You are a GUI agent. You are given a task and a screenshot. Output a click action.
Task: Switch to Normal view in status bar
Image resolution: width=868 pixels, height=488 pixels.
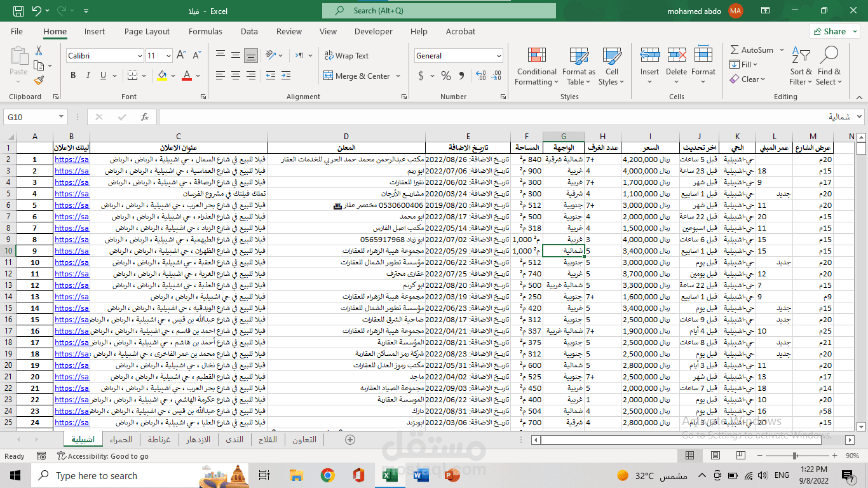691,456
